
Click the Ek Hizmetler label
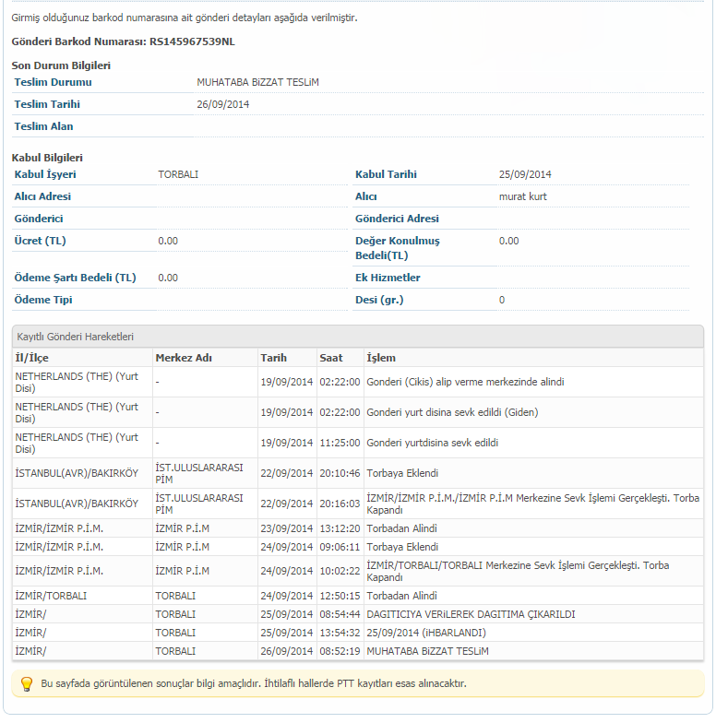[388, 278]
